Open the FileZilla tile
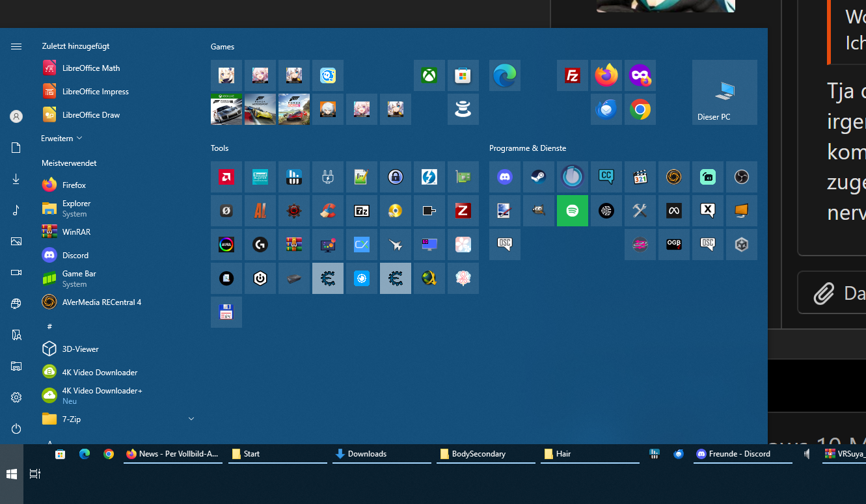Screen dimensions: 866x504 click(x=573, y=75)
